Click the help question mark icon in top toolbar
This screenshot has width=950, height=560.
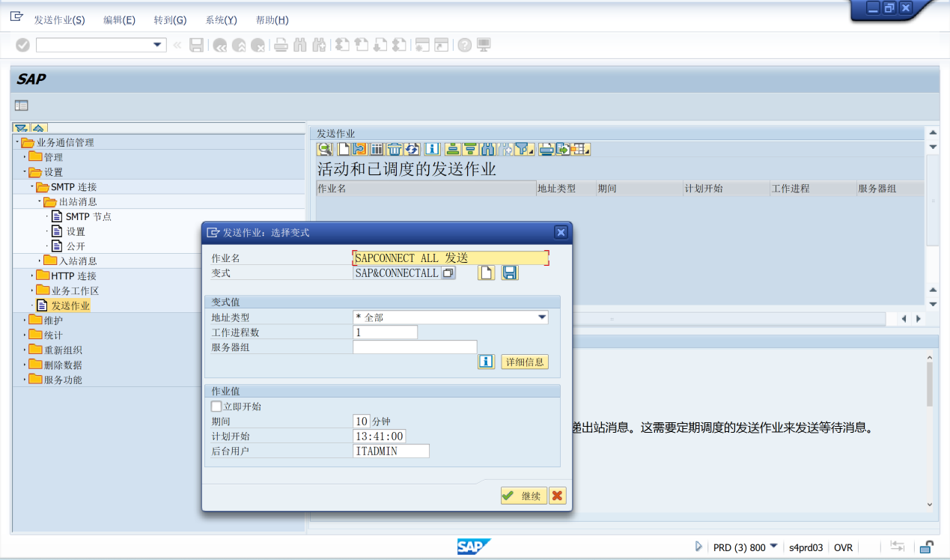tap(465, 45)
